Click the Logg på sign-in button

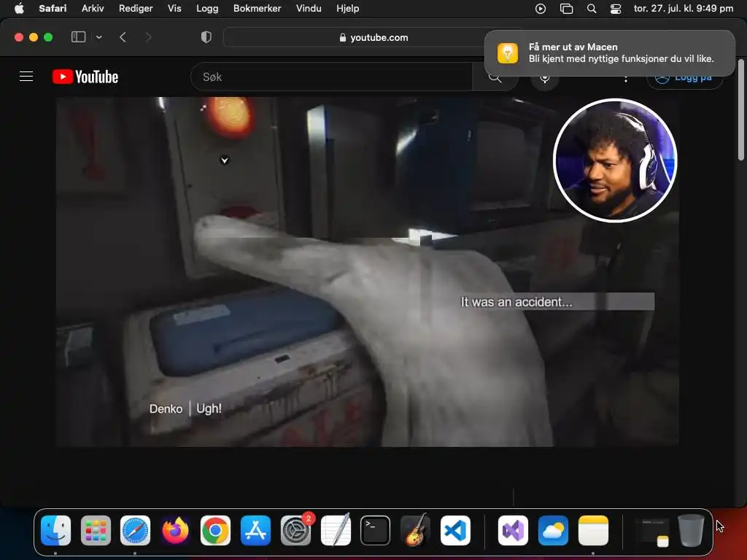click(x=684, y=79)
